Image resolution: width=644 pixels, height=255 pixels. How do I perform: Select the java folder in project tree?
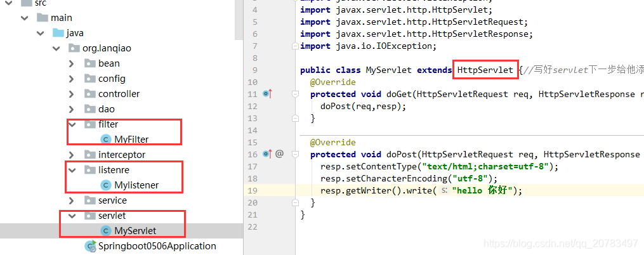[75, 33]
